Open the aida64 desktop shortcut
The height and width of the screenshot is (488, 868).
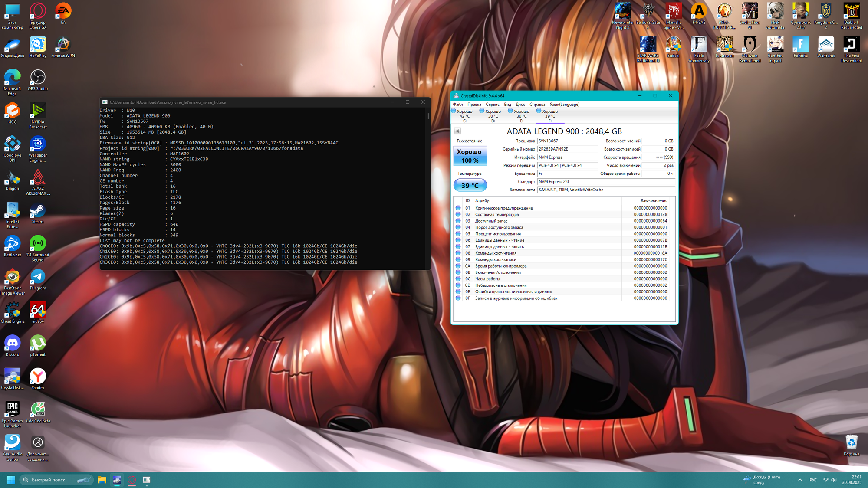point(38,311)
